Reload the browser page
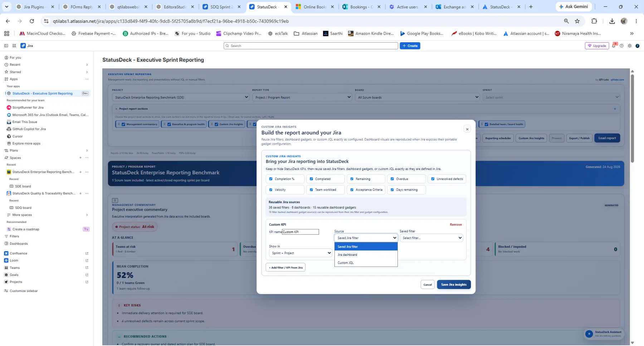Viewport: 644px width, 346px height. (32, 21)
